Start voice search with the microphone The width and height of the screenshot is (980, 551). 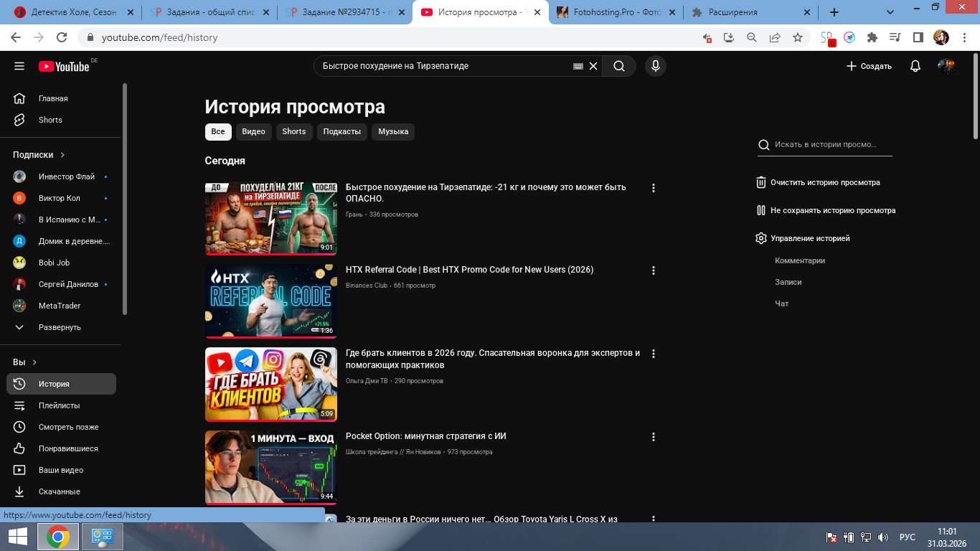click(655, 66)
